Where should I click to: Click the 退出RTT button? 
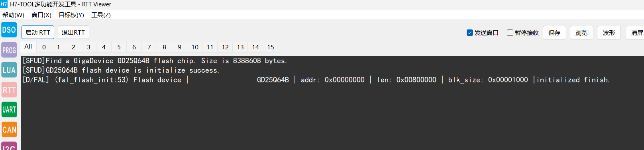click(73, 32)
